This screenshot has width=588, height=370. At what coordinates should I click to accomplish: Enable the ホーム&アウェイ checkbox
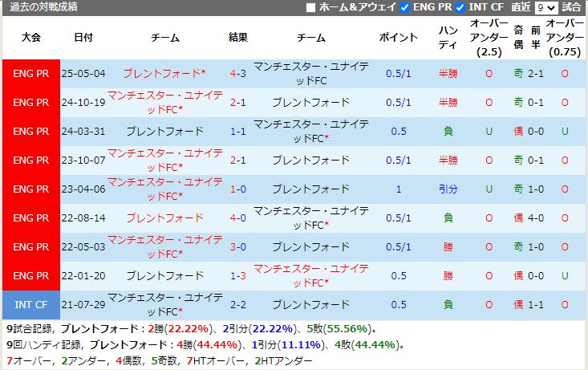[x=310, y=7]
